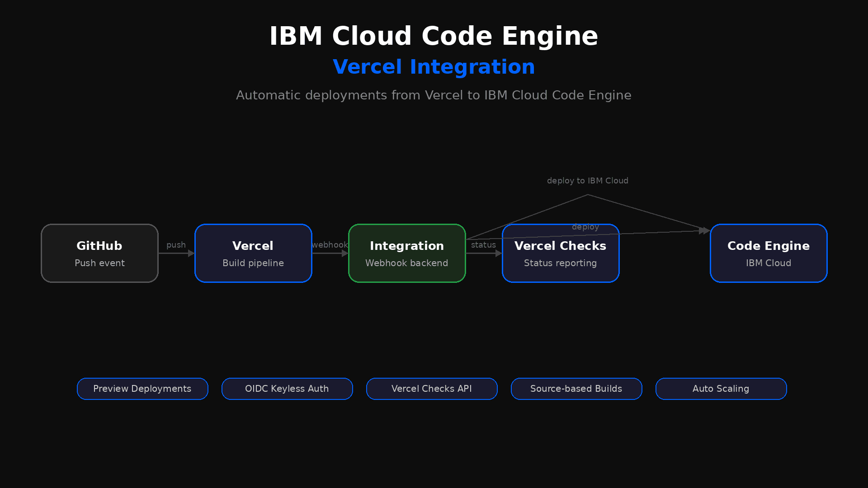Image resolution: width=868 pixels, height=488 pixels.
Task: Click the arrowhead pointing into Vercel box
Action: (x=191, y=253)
